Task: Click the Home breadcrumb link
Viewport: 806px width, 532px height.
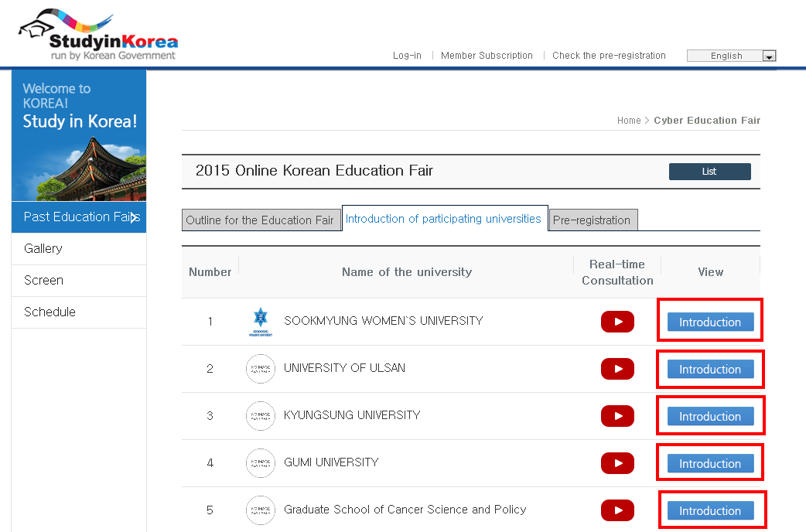Action: 629,121
